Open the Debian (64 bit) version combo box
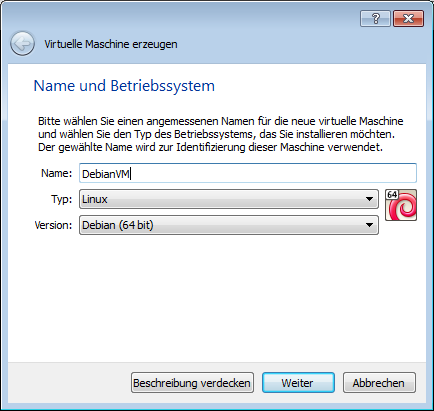 tap(229, 225)
